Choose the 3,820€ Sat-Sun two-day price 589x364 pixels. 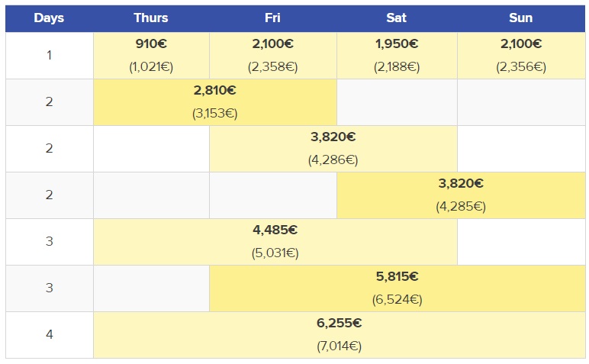461,184
